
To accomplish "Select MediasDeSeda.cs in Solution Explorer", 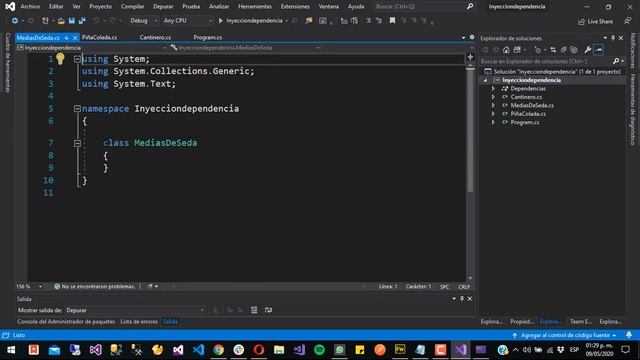I will click(x=532, y=105).
